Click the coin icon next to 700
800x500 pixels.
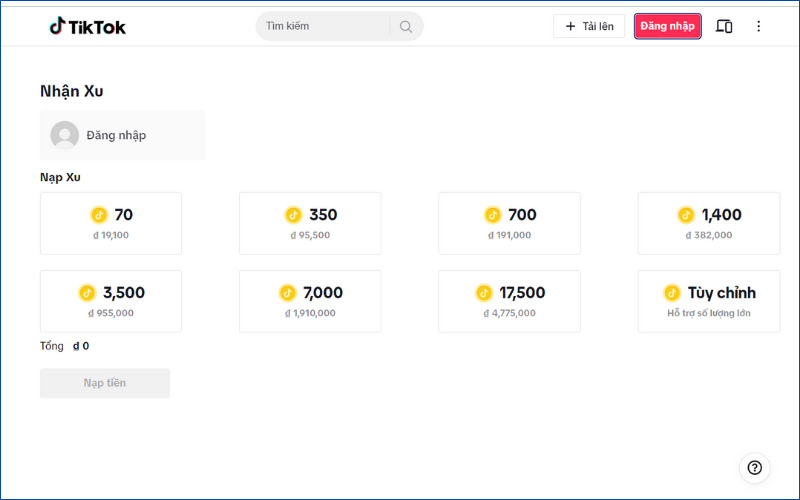pyautogui.click(x=493, y=215)
